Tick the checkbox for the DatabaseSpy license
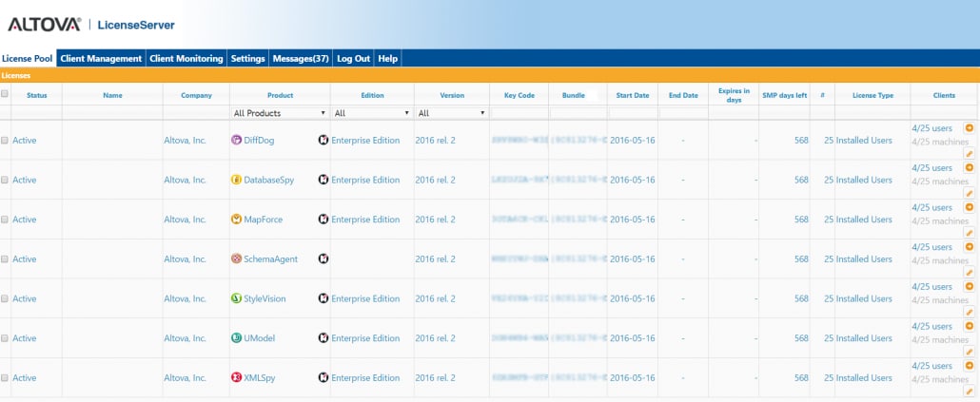 5,180
